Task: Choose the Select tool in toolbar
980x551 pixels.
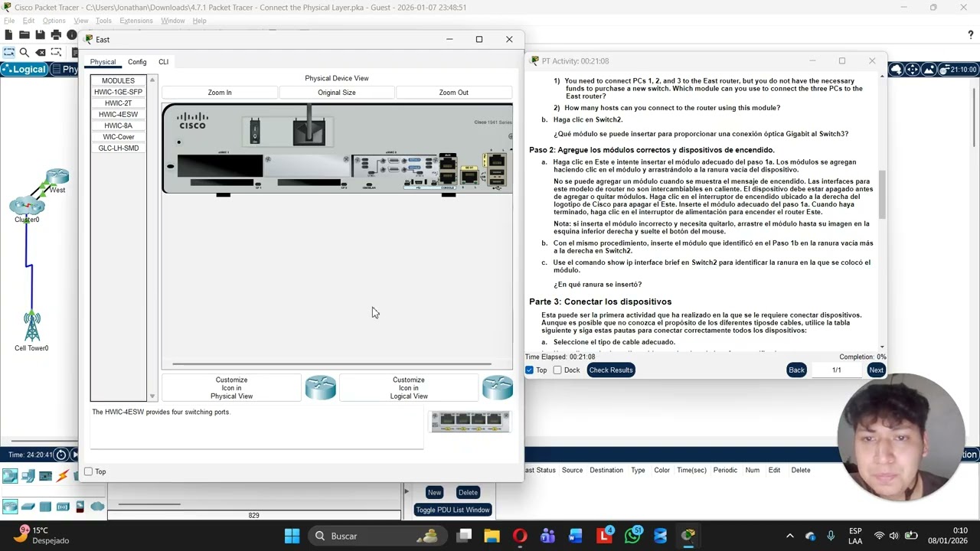Action: [8, 52]
